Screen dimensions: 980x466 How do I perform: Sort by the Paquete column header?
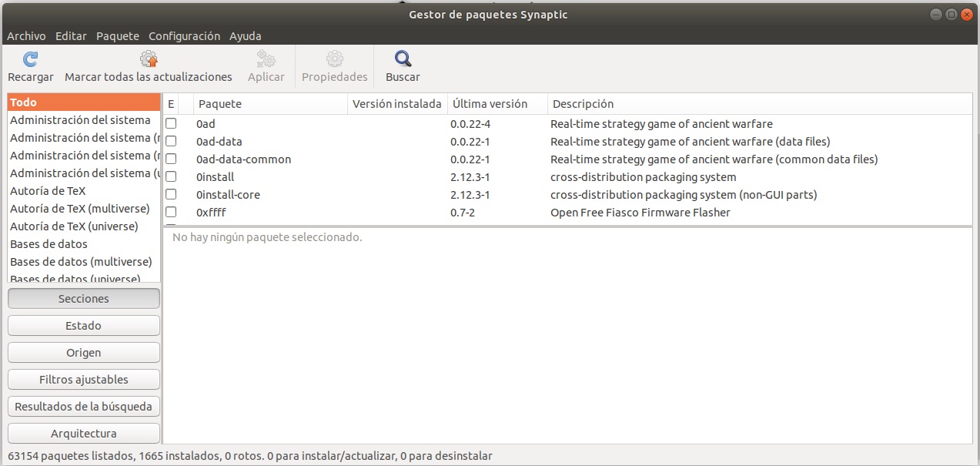(x=270, y=104)
